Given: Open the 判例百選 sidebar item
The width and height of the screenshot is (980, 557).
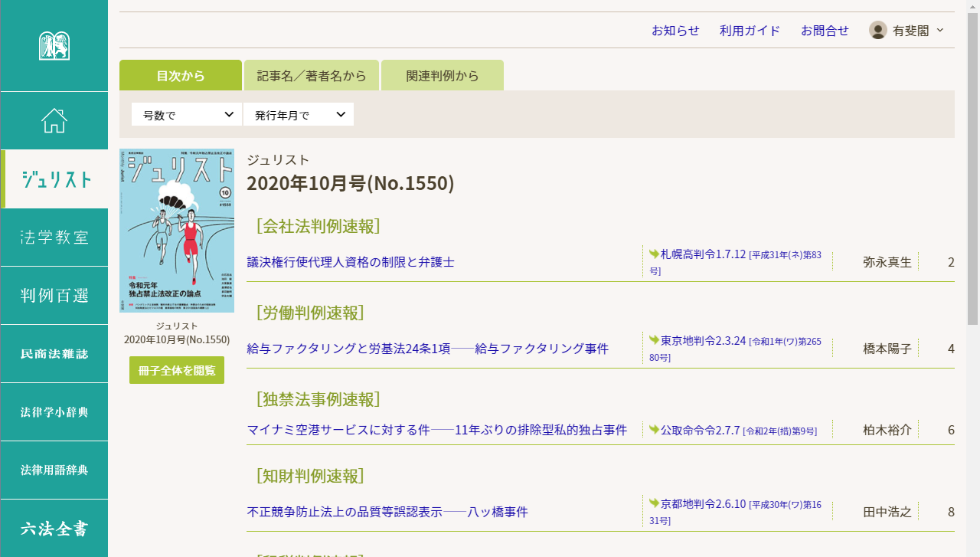Looking at the screenshot, I should tap(54, 296).
